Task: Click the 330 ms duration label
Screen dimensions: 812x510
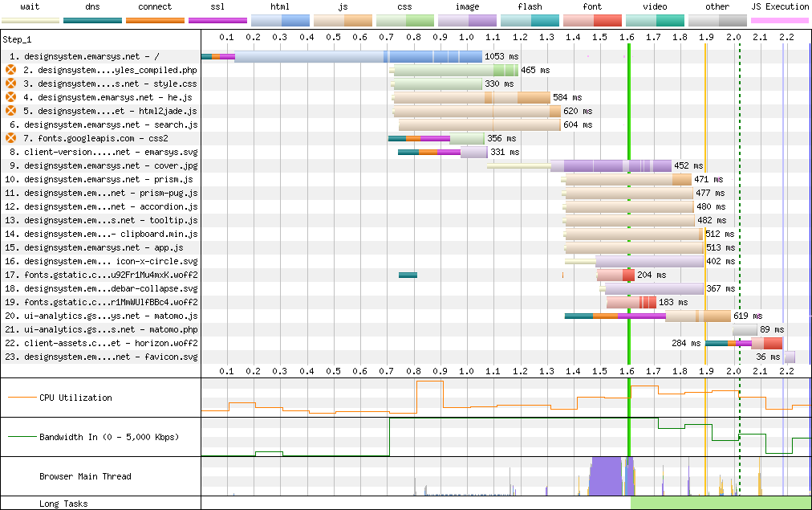Action: pyautogui.click(x=499, y=84)
